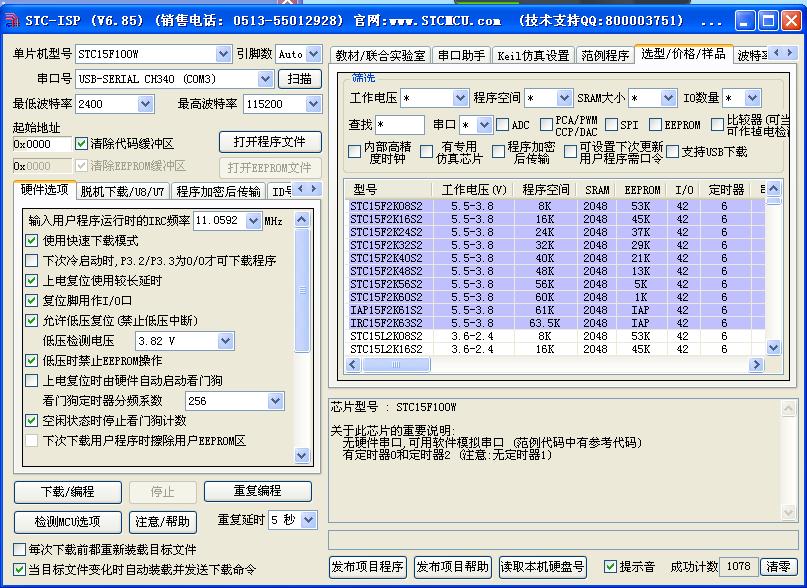Click chip table horizontal scrollbar thumb
This screenshot has width=807, height=588.
(x=396, y=365)
